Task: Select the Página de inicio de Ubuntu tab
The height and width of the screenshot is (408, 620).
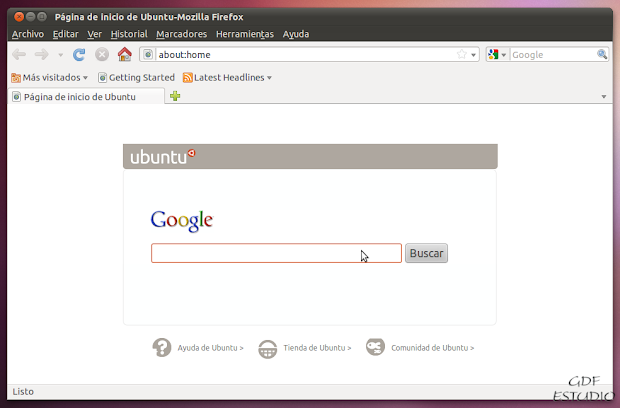Action: [86, 97]
